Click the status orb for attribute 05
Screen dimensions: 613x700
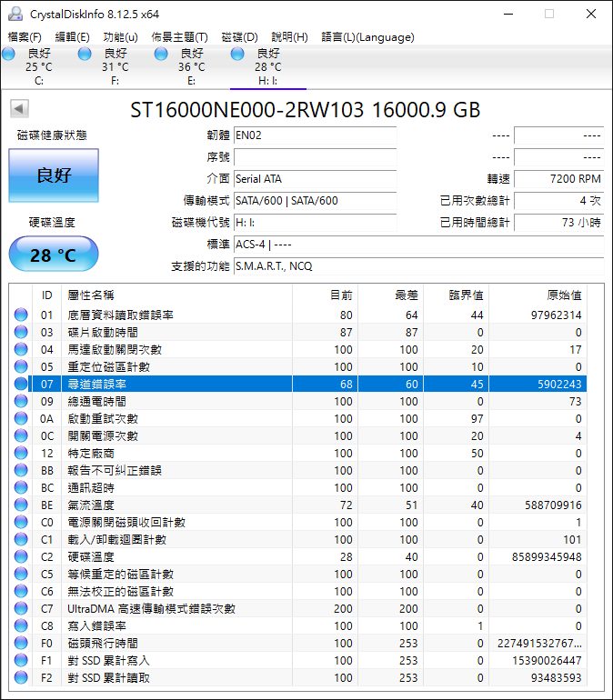[21, 366]
